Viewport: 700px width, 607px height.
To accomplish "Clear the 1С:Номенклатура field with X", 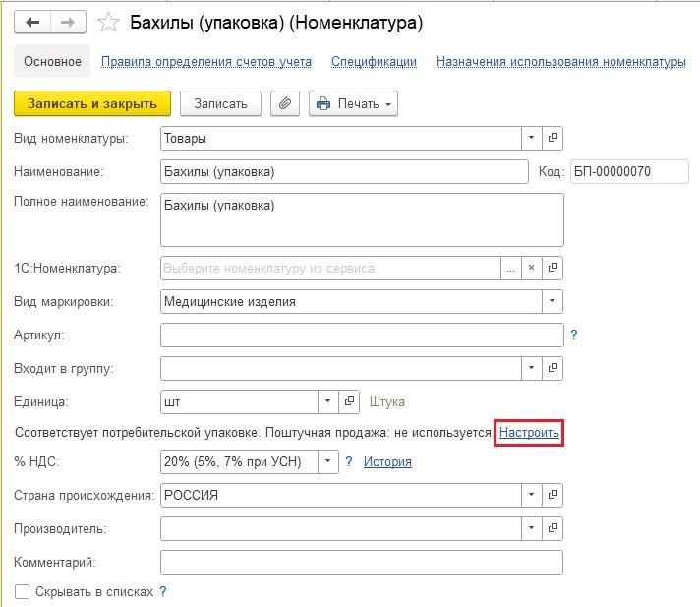I will click(531, 268).
